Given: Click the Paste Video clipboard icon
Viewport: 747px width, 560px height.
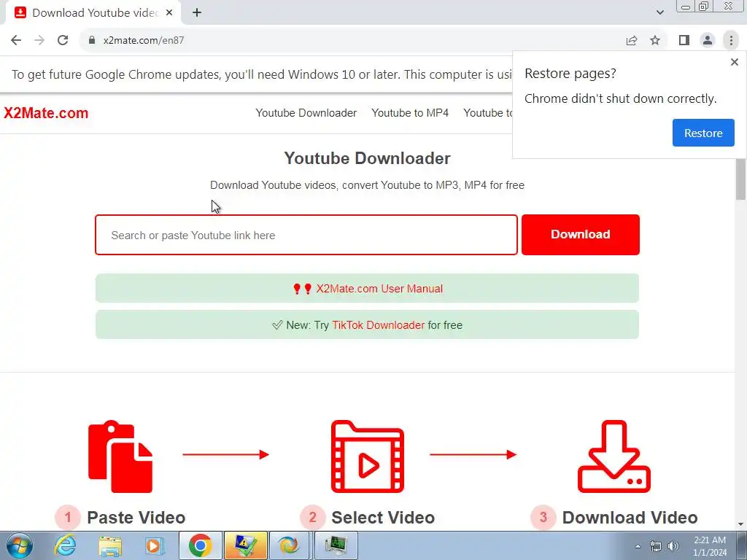Looking at the screenshot, I should pos(120,456).
